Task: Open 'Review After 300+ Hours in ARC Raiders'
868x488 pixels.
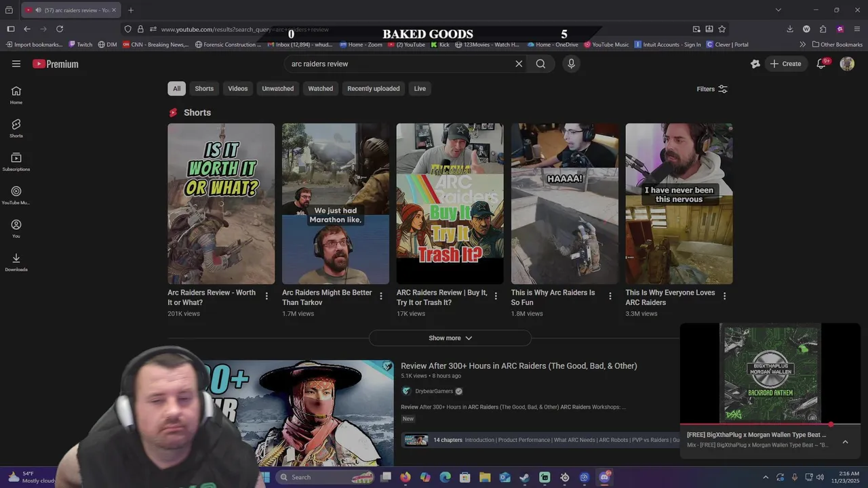Action: click(x=519, y=366)
